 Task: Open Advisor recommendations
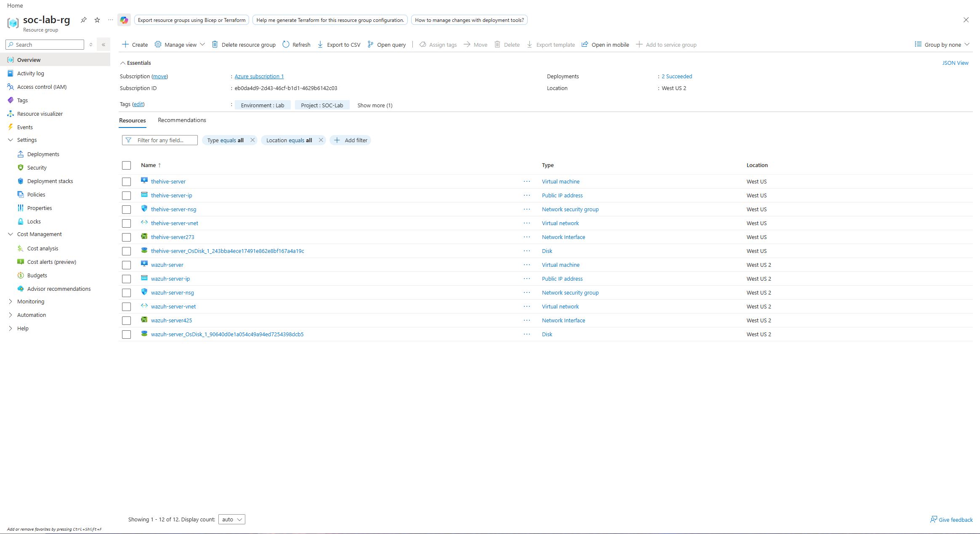tap(58, 289)
